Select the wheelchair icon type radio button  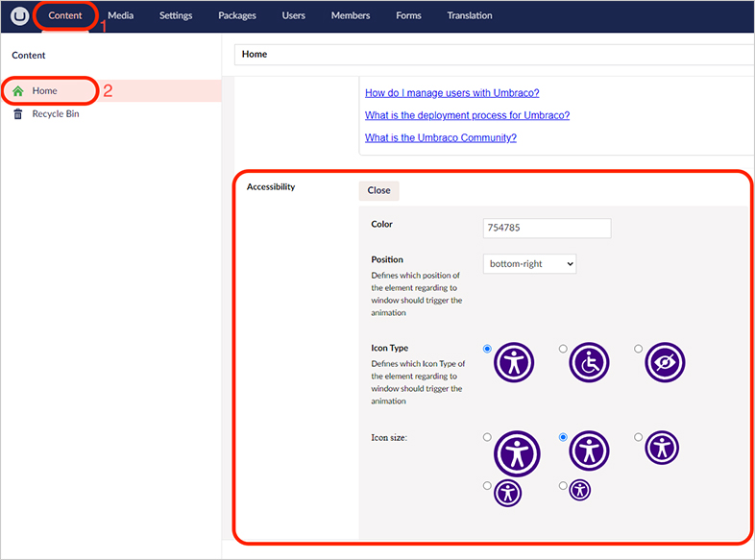point(563,349)
